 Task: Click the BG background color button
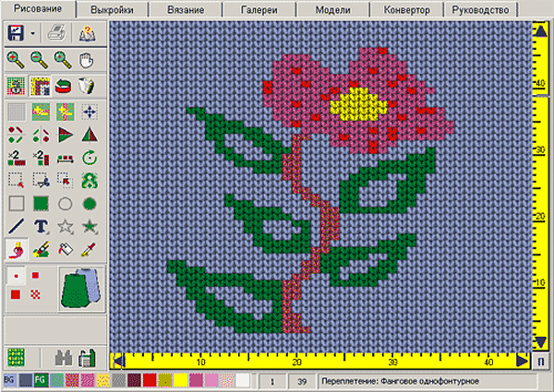[9, 380]
